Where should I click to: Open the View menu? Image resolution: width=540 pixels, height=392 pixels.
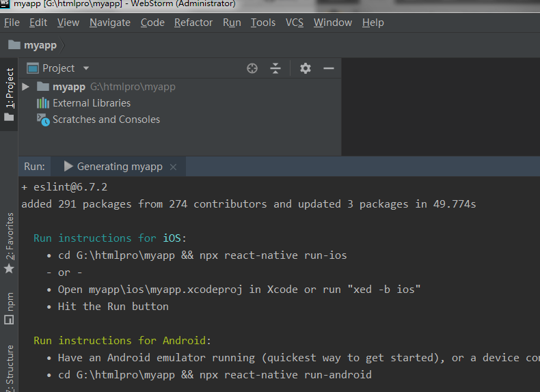click(68, 23)
